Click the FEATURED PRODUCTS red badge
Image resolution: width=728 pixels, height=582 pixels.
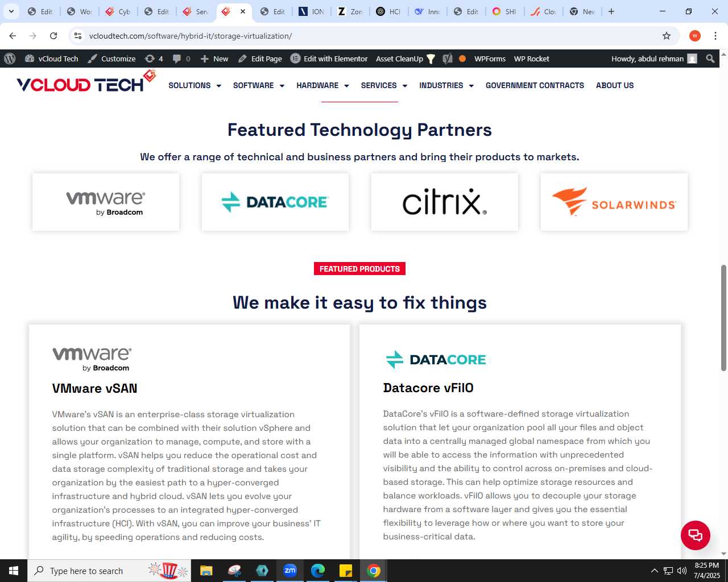pos(359,269)
